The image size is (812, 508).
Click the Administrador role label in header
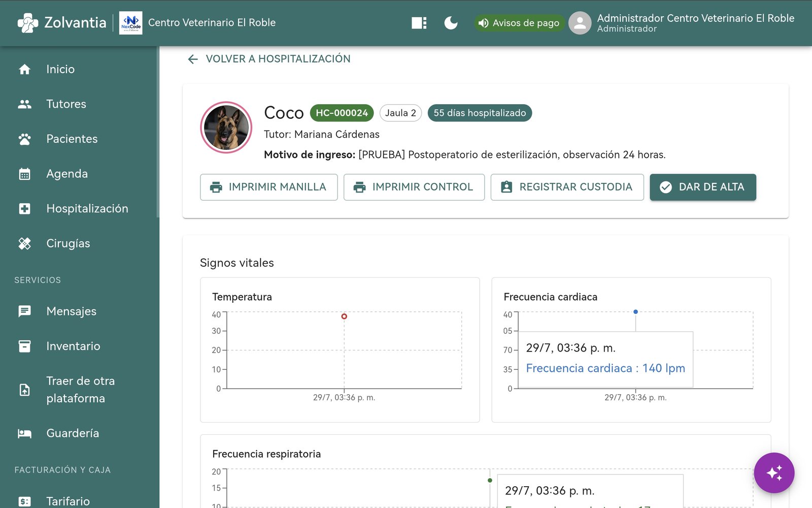coord(627,29)
